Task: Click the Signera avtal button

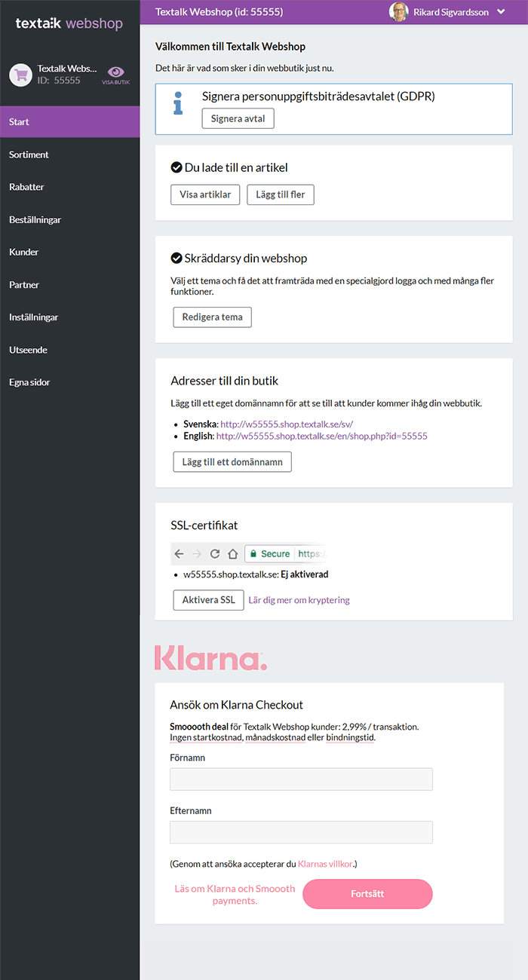Action: (x=238, y=119)
